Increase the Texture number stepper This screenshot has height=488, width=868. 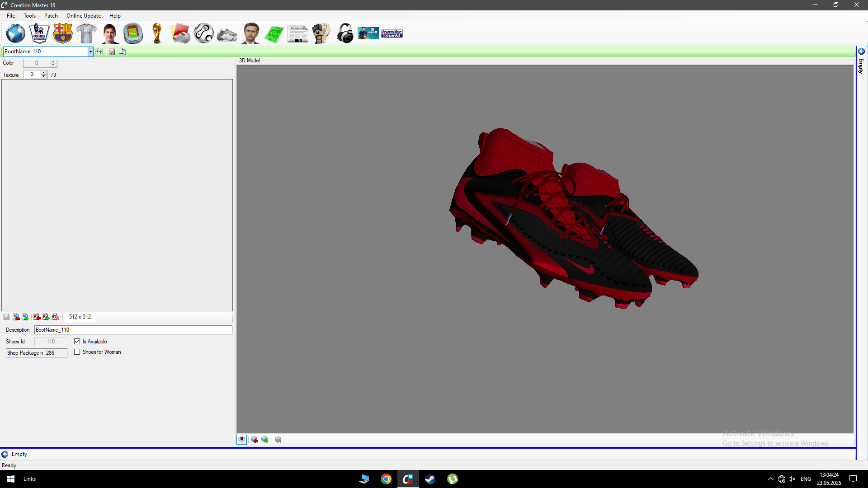click(44, 72)
